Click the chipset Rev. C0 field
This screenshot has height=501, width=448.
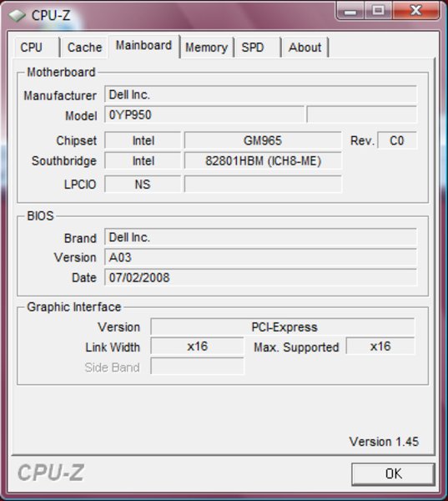click(x=397, y=140)
